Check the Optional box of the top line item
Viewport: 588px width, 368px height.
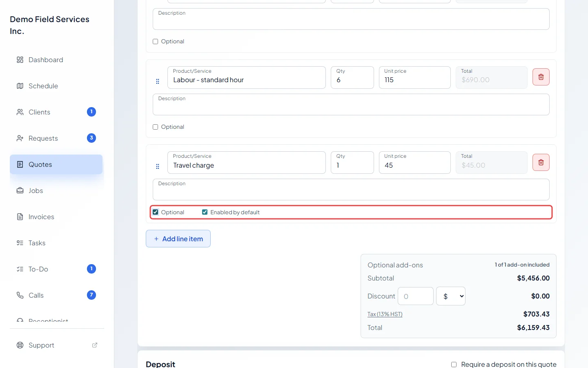[156, 42]
